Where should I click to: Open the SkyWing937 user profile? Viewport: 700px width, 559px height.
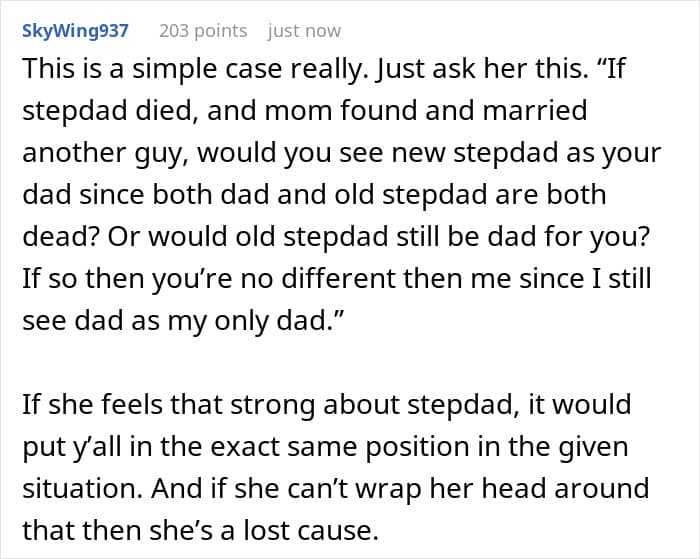pos(75,31)
